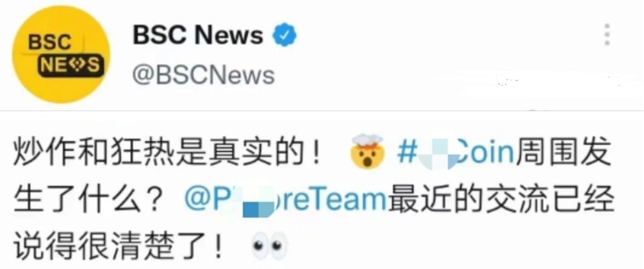Click the BSC lettering inside the avatar

pyautogui.click(x=50, y=43)
